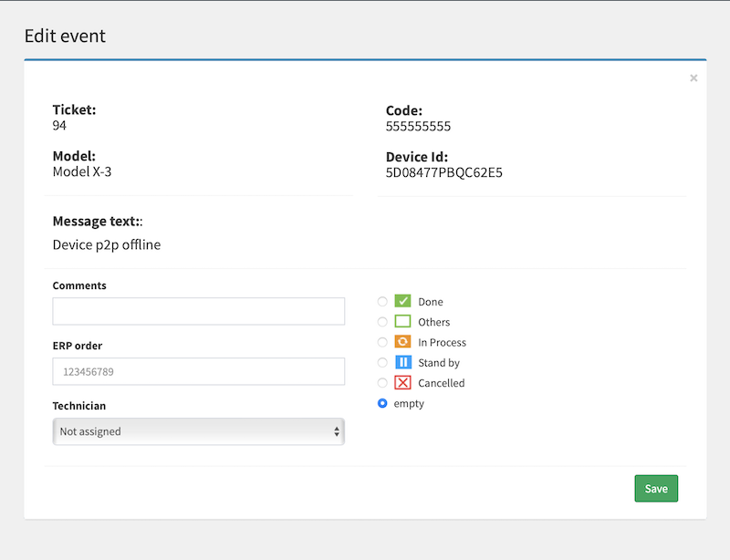Click the blue Stand by pause icon
The width and height of the screenshot is (730, 560).
tap(402, 362)
